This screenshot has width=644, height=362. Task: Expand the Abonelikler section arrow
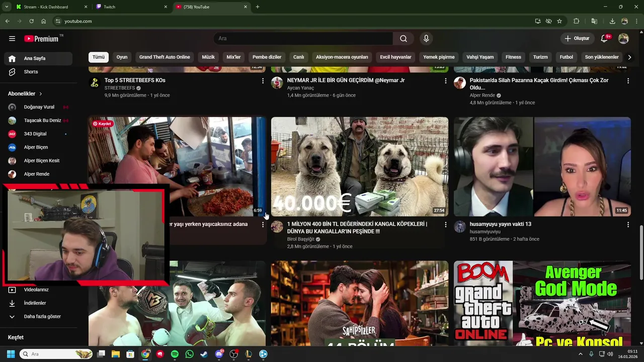click(x=41, y=94)
